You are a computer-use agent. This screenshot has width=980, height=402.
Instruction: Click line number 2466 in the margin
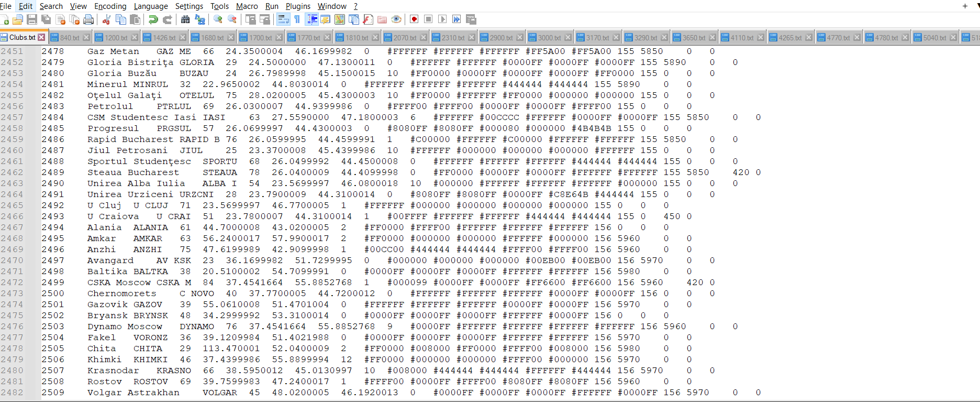12,216
